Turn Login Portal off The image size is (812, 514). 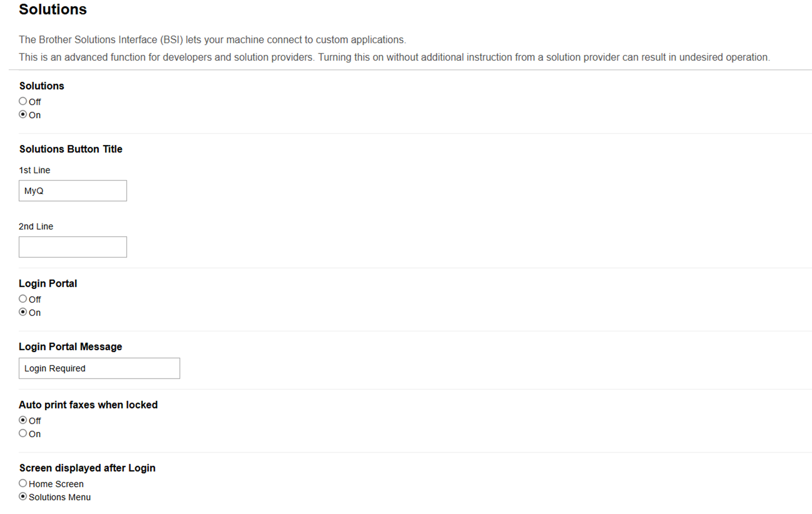click(x=23, y=299)
